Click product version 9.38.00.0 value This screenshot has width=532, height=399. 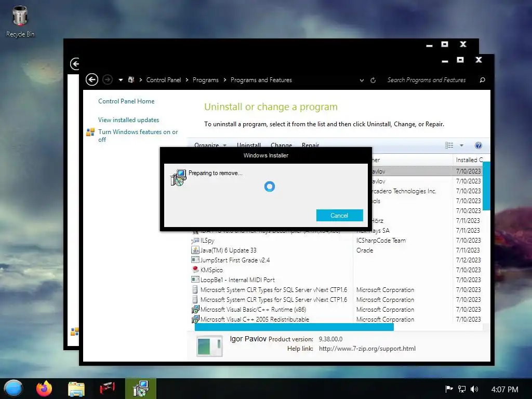coord(331,339)
